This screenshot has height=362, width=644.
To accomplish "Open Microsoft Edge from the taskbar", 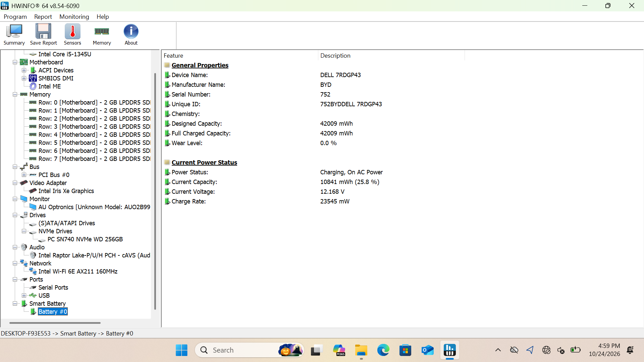I will click(383, 350).
